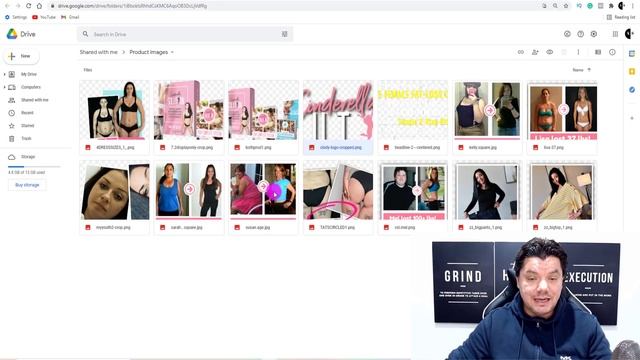Viewport: 640px width, 360px height.
Task: Click the browser home button
Action: tap(39, 6)
